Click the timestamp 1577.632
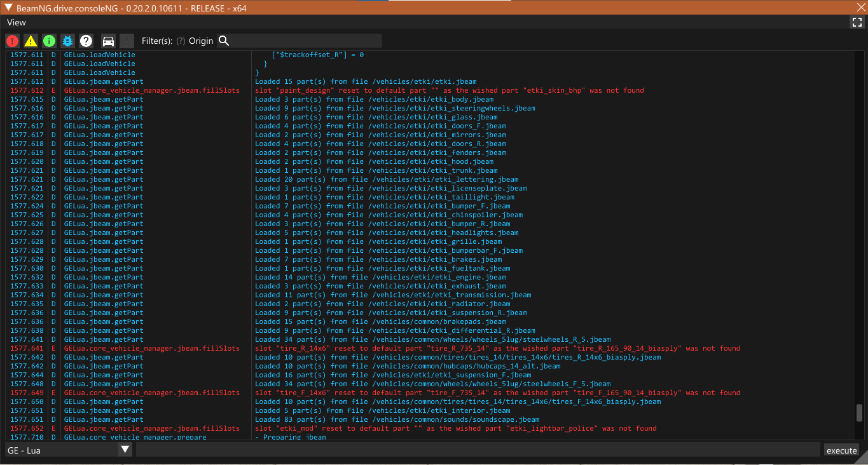Image resolution: width=868 pixels, height=465 pixels. (x=27, y=277)
